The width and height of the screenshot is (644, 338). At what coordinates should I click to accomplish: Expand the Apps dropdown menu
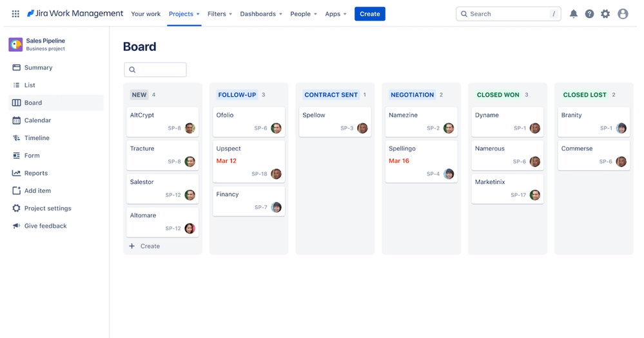click(336, 14)
